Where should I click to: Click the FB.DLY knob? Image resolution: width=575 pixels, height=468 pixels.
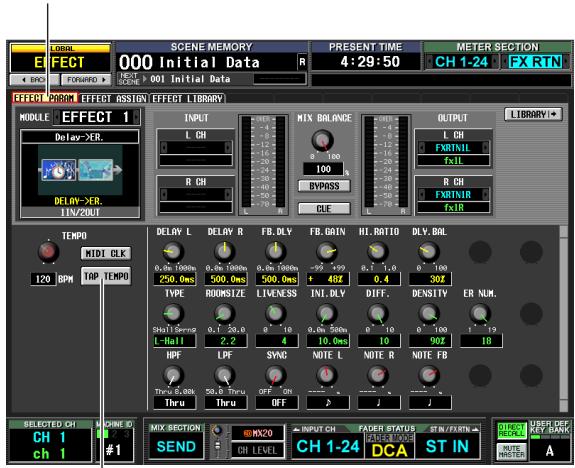pos(276,252)
